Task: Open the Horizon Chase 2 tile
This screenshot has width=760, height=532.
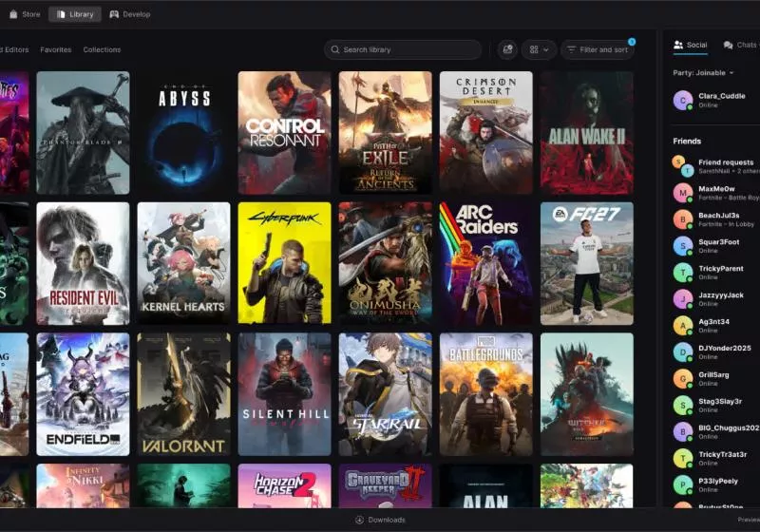Action: [x=284, y=486]
